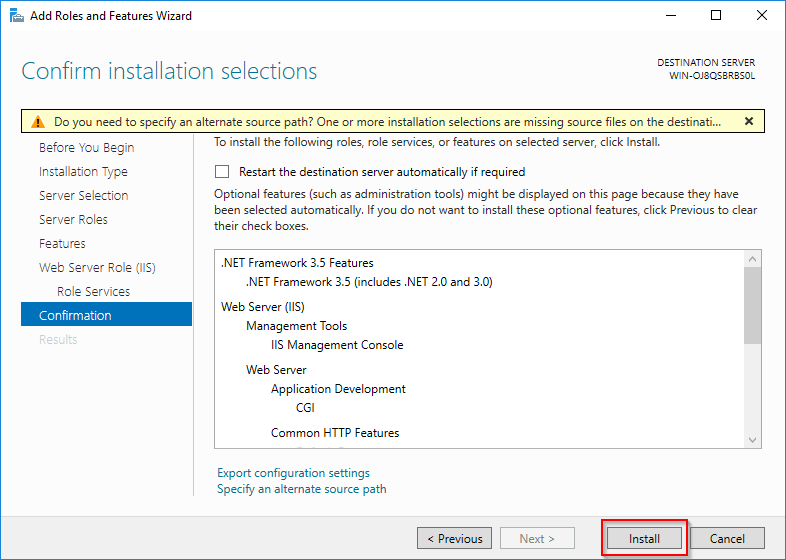Open Specify an alternate source path link
This screenshot has height=560, width=786.
pyautogui.click(x=301, y=489)
